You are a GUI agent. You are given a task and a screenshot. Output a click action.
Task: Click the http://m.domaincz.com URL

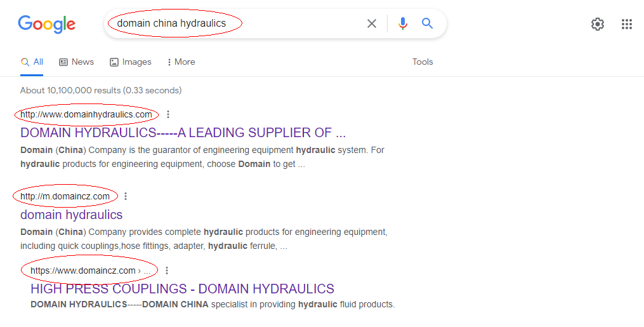[65, 196]
